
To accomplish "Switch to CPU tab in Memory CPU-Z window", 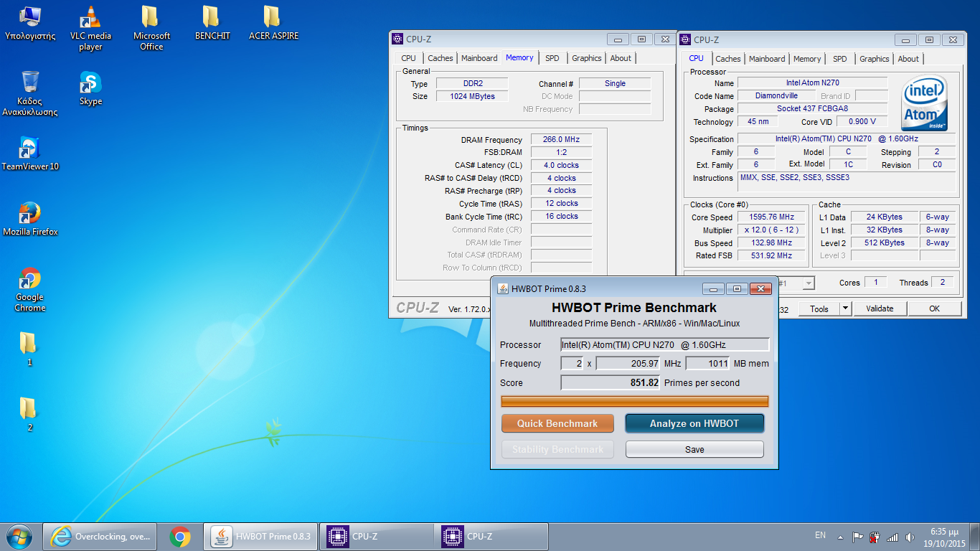I will pyautogui.click(x=408, y=58).
